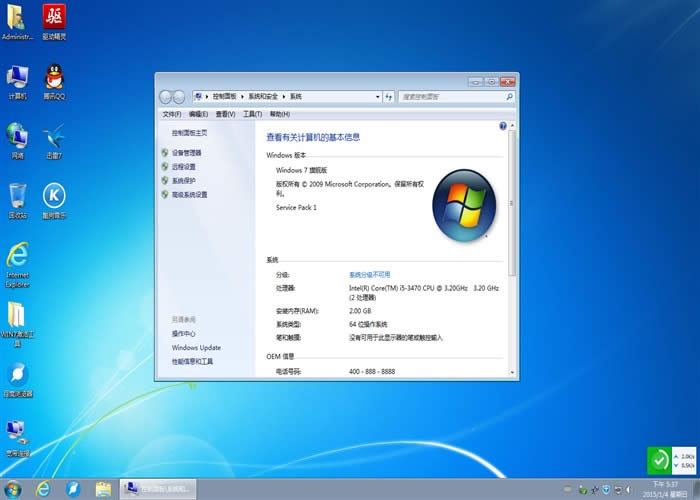This screenshot has width=700, height=500.
Task: Click the Windows Start orb
Action: pos(14,488)
